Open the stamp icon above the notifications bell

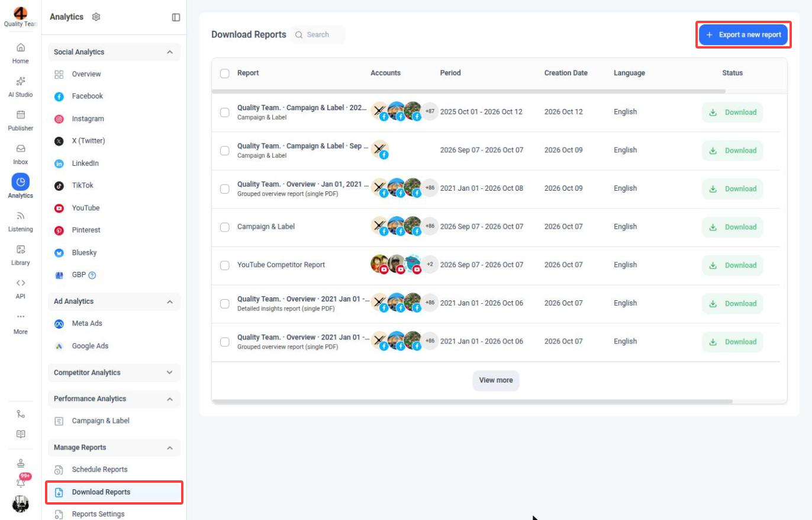click(21, 464)
